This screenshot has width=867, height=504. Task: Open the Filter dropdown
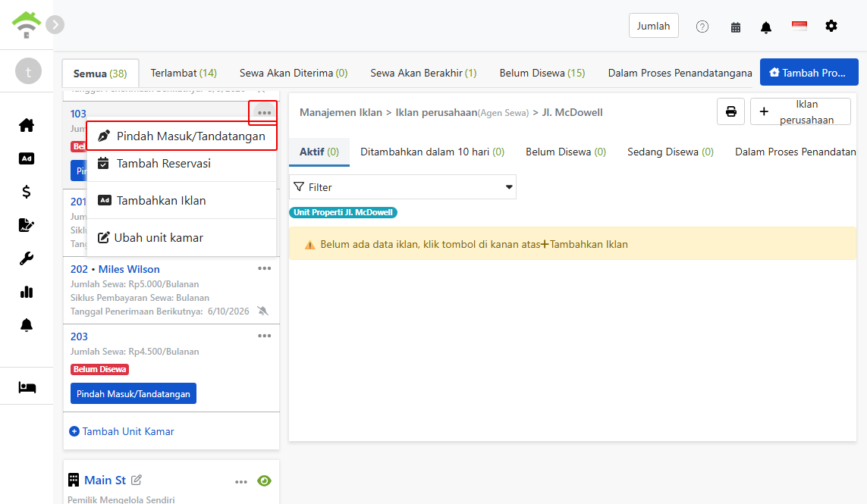tap(403, 187)
